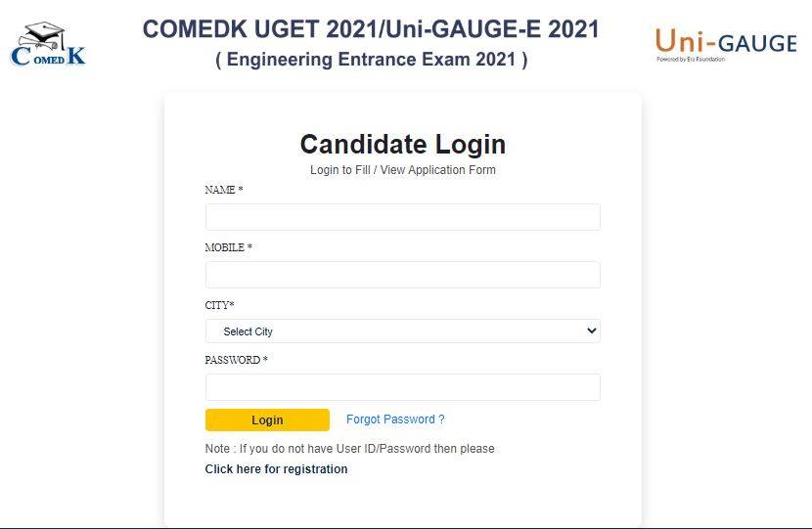The height and width of the screenshot is (529, 812).
Task: Click the down arrow of City dropdown
Action: pyautogui.click(x=591, y=331)
